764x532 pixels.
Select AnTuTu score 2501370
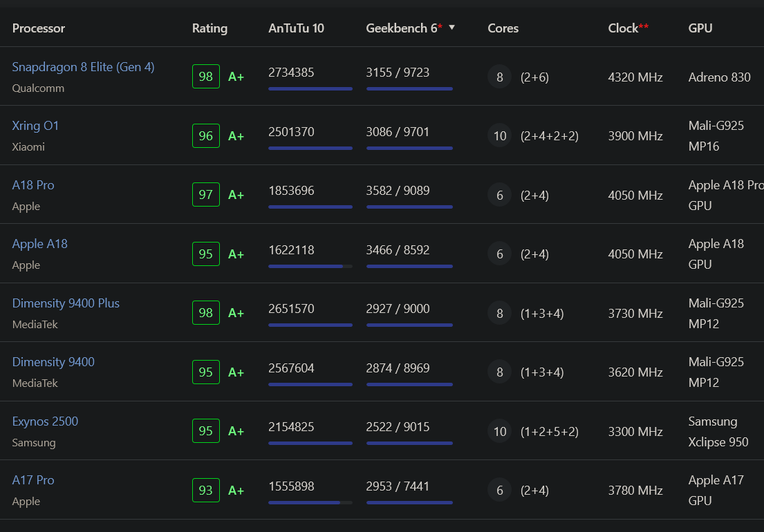click(291, 132)
